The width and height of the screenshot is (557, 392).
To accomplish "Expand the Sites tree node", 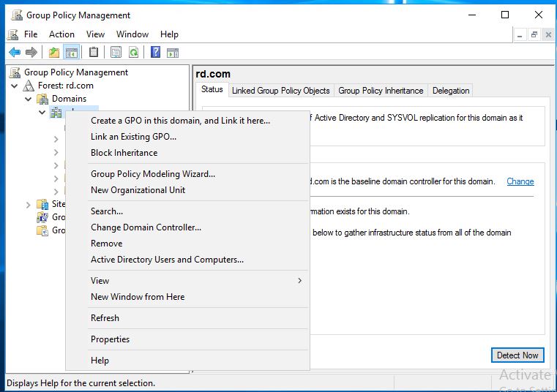I will pos(29,204).
